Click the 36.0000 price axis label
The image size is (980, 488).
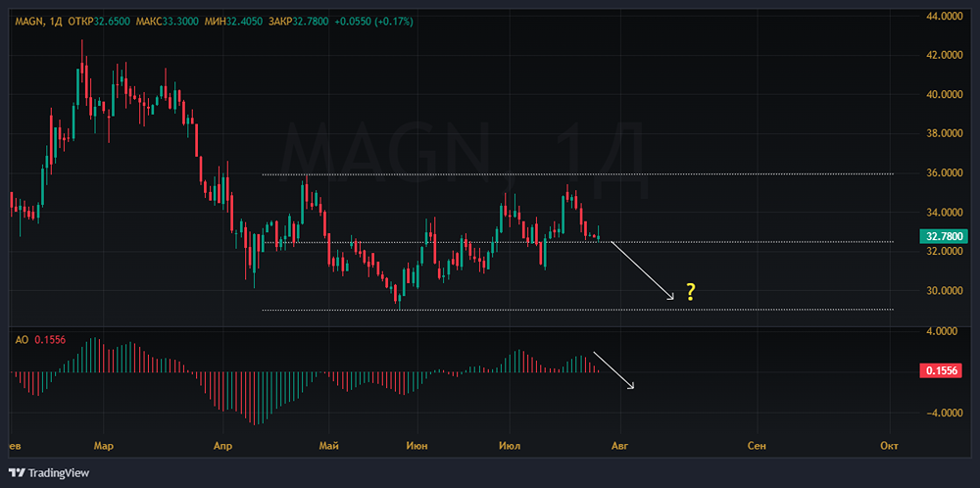coord(945,173)
